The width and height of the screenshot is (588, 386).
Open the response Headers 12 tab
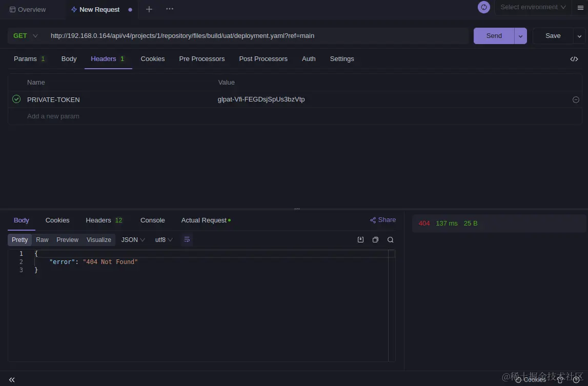pyautogui.click(x=104, y=220)
